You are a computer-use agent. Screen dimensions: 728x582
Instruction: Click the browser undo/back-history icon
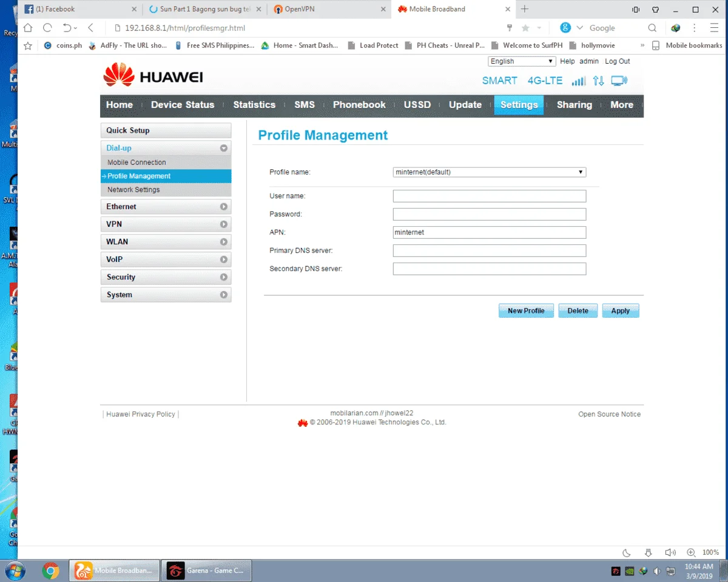click(67, 28)
